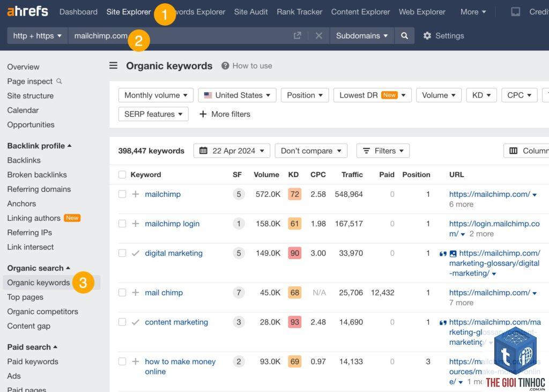Open mailchimp login keyword link
The height and width of the screenshot is (392, 549).
point(172,224)
